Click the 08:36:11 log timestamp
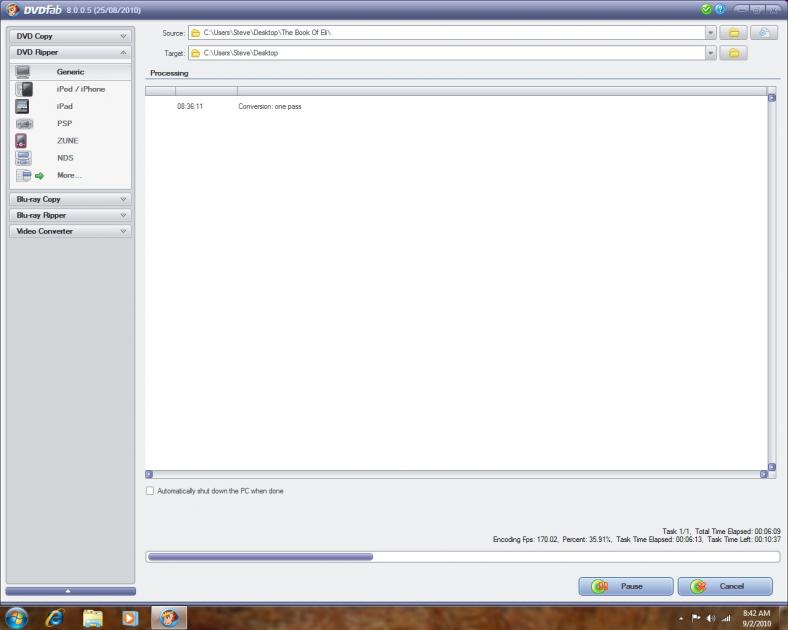The height and width of the screenshot is (630, 788). pos(190,107)
